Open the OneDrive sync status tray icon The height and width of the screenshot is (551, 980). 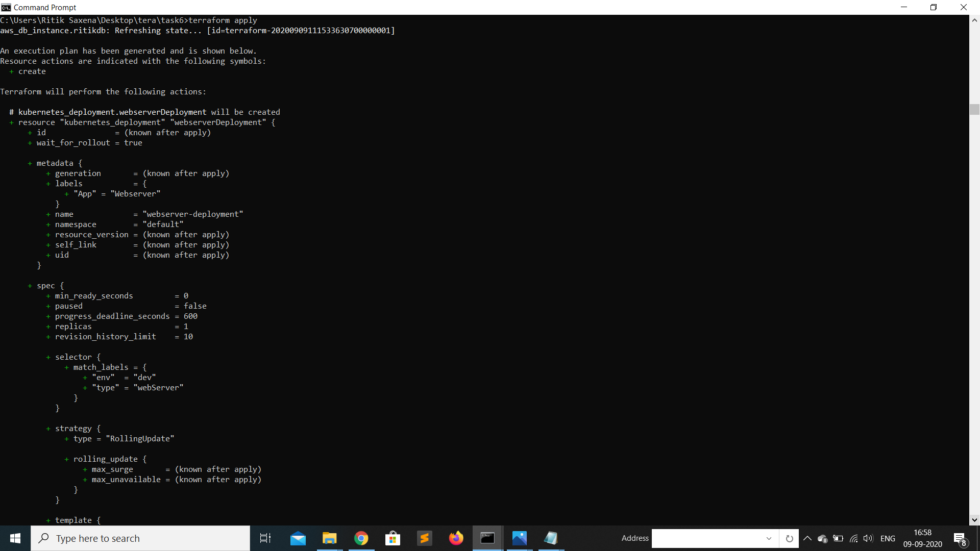point(823,538)
